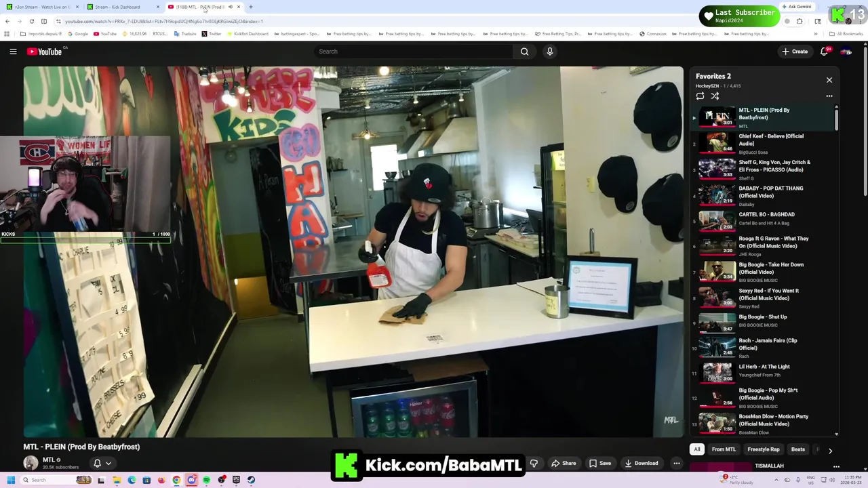Viewport: 868px width, 488px height.
Task: Open the MTL channel avatar
Action: pos(31,463)
